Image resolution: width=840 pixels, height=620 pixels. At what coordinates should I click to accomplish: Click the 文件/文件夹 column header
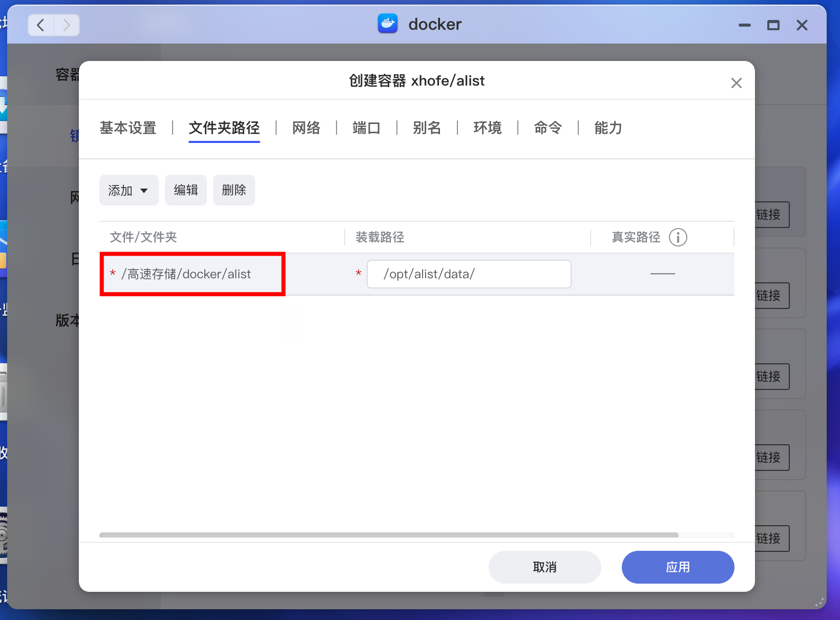click(x=143, y=237)
